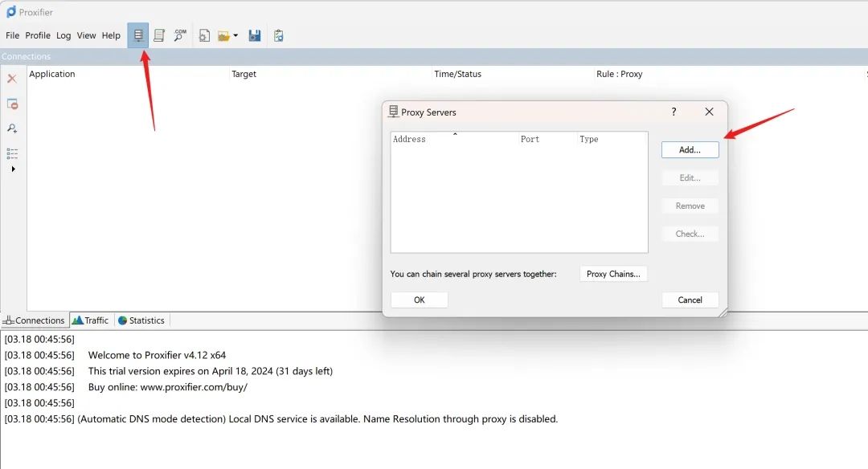Click the window with red stop sidebar icon

pos(12,104)
